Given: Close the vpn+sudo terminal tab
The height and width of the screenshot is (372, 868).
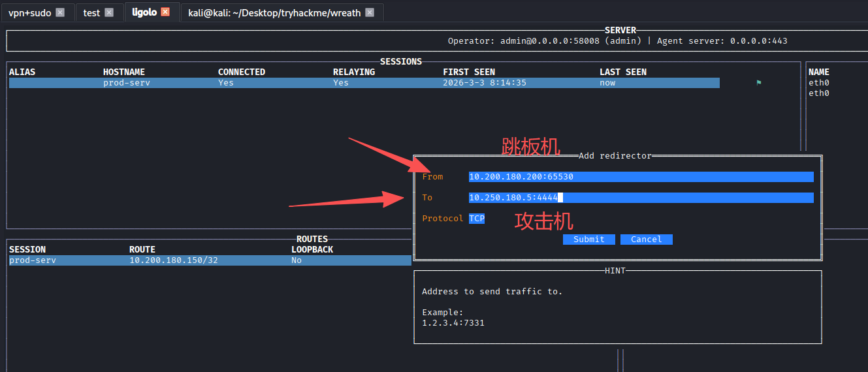Looking at the screenshot, I should 60,12.
